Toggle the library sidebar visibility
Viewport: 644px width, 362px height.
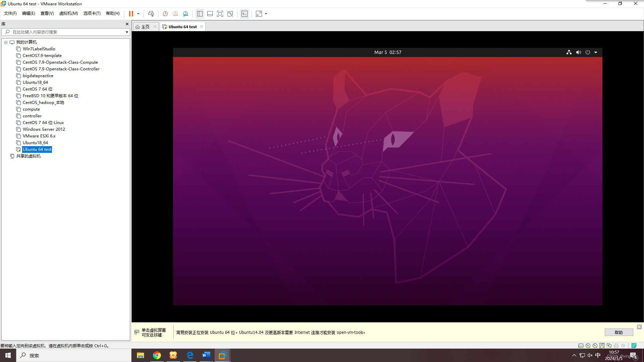point(200,14)
